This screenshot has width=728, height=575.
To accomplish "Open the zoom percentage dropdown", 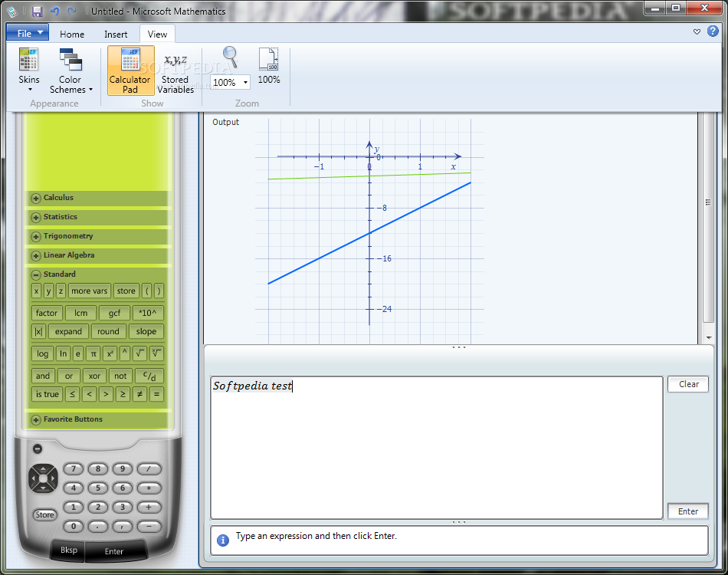I will pos(246,83).
